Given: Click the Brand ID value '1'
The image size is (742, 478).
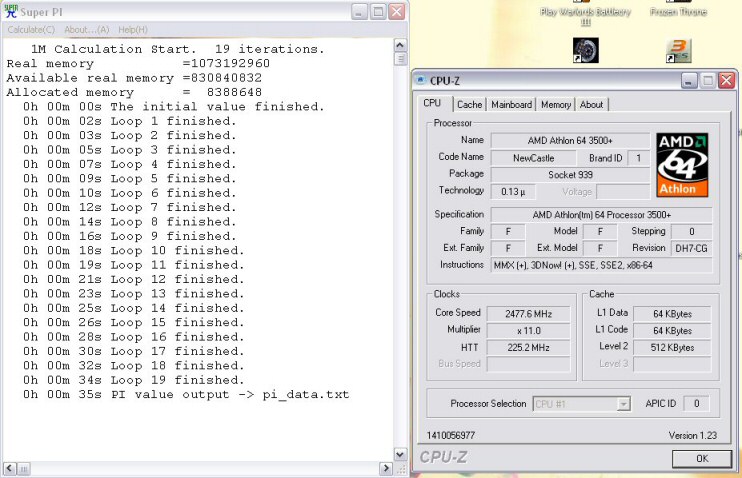Looking at the screenshot, I should pos(638,158).
